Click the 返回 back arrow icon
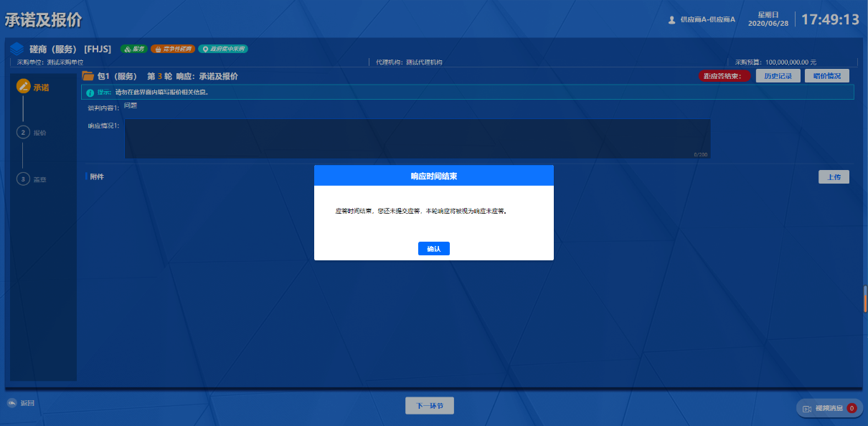The height and width of the screenshot is (426, 868). pos(11,403)
